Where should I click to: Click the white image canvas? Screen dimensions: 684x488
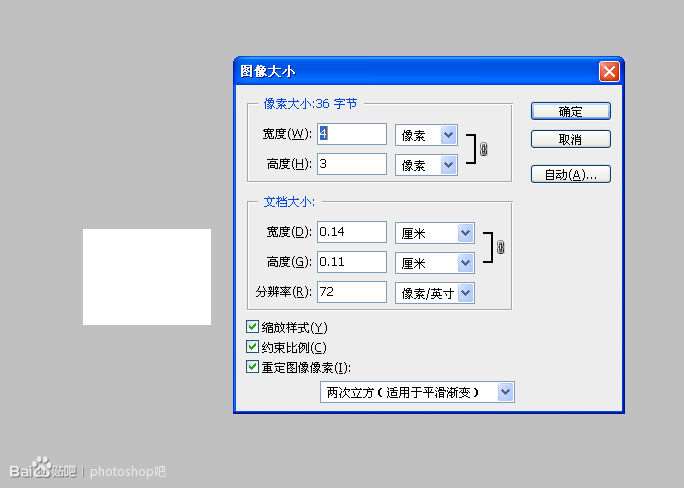(147, 277)
